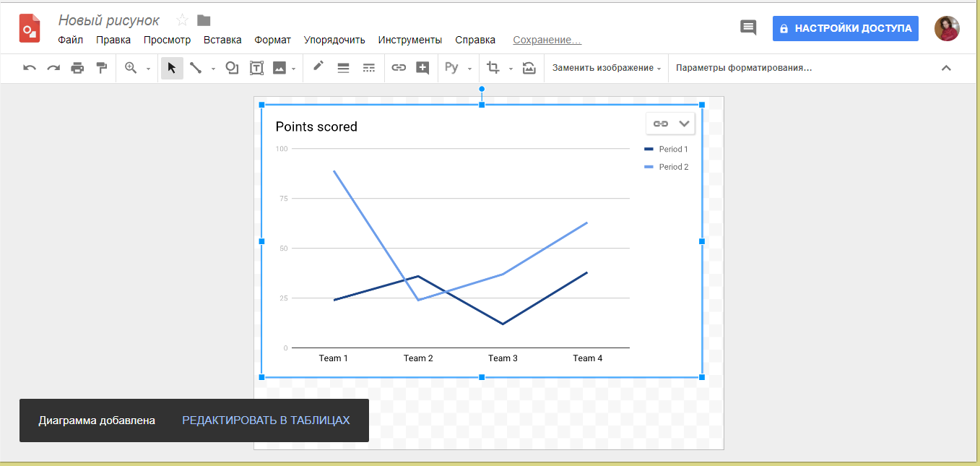Click the Team 4 axis label

[x=588, y=358]
